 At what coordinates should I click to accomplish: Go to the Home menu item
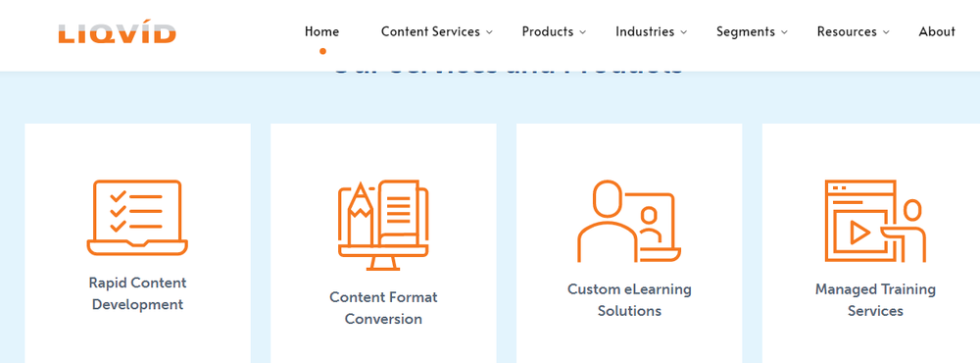coord(321,31)
